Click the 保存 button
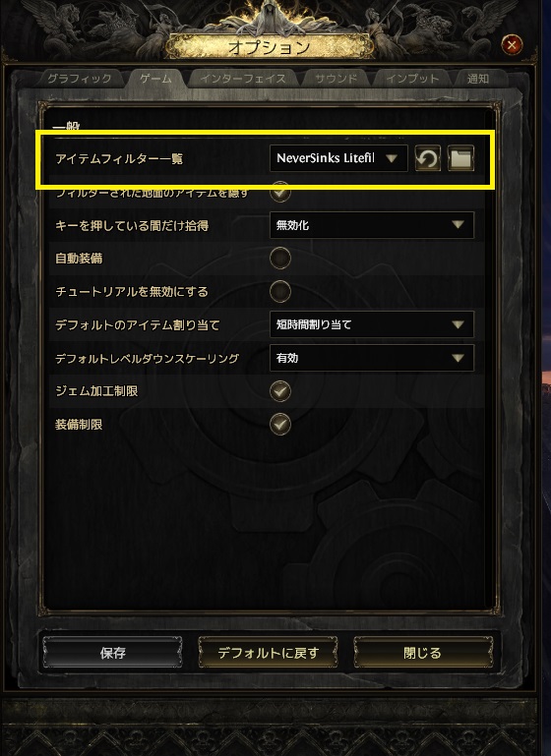Screen dimensions: 551x756 pos(112,653)
